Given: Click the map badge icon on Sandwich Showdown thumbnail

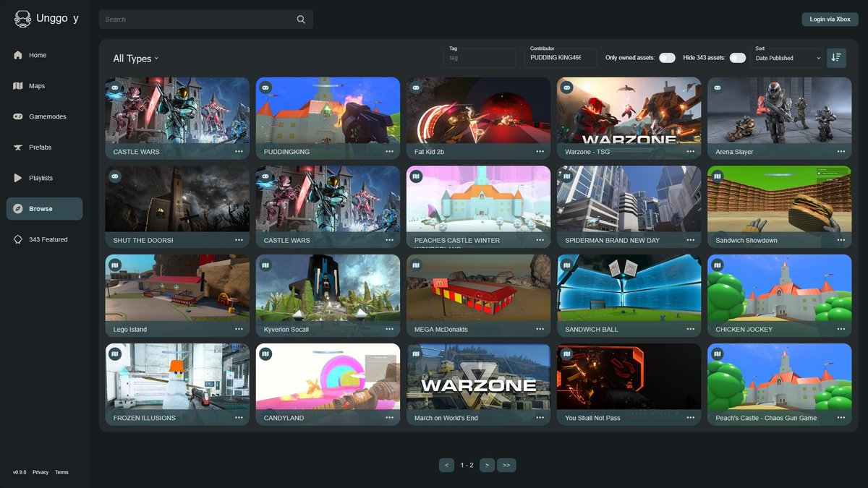Looking at the screenshot, I should (717, 176).
